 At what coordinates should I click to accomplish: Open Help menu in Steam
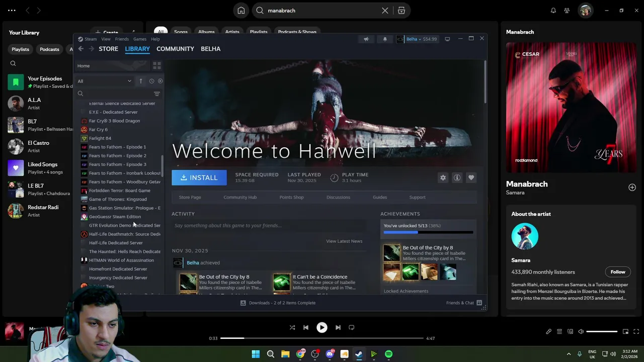[x=155, y=39]
